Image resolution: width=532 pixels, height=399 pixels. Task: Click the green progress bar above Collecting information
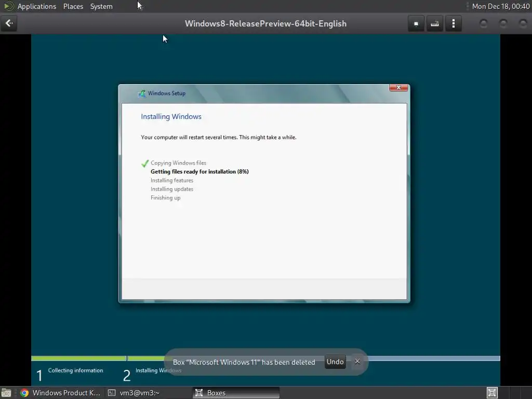point(79,358)
